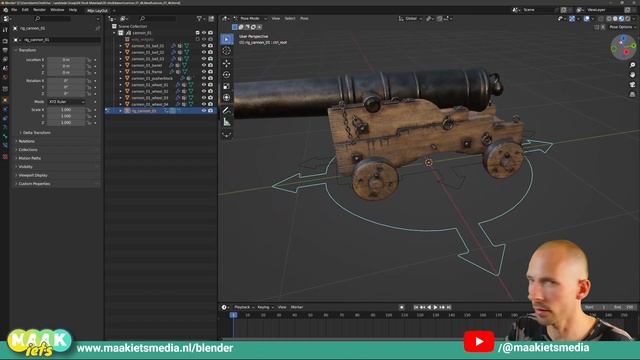Click the current frame marker on timeline
The width and height of the screenshot is (640, 360).
(x=233, y=315)
